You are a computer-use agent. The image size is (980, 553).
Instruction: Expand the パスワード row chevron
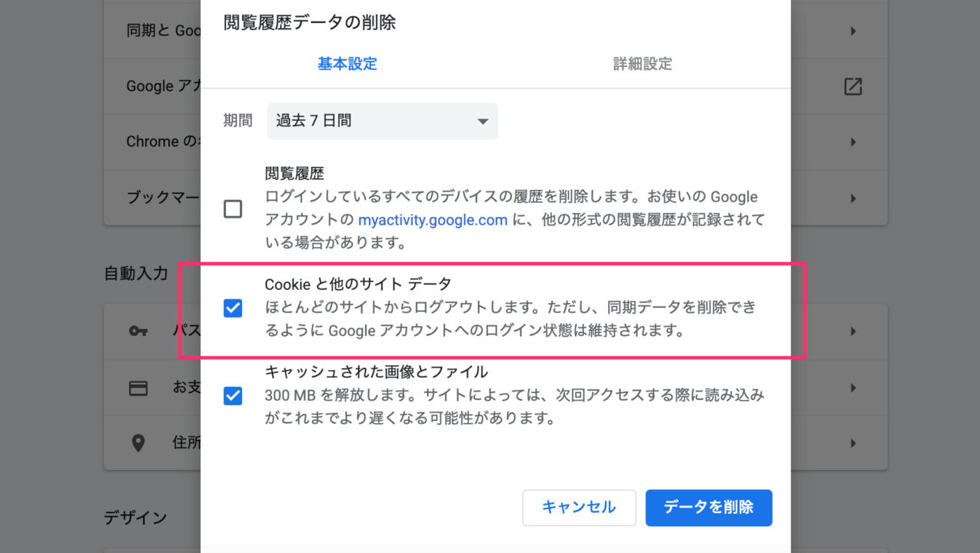[852, 331]
